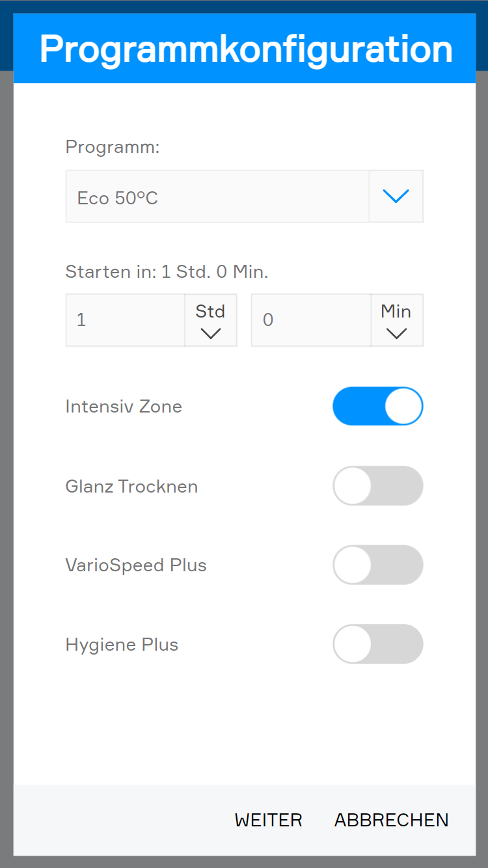The height and width of the screenshot is (868, 488).
Task: Enable the Glanz Trocknen toggle
Action: click(377, 485)
